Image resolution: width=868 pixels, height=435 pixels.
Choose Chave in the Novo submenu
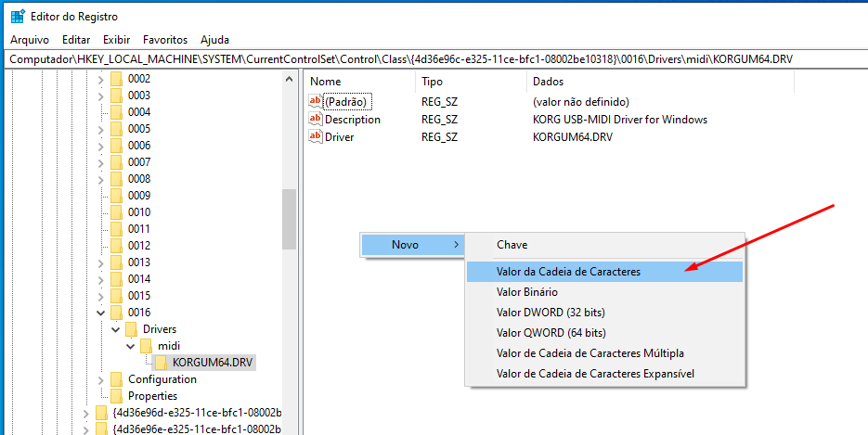(x=512, y=245)
